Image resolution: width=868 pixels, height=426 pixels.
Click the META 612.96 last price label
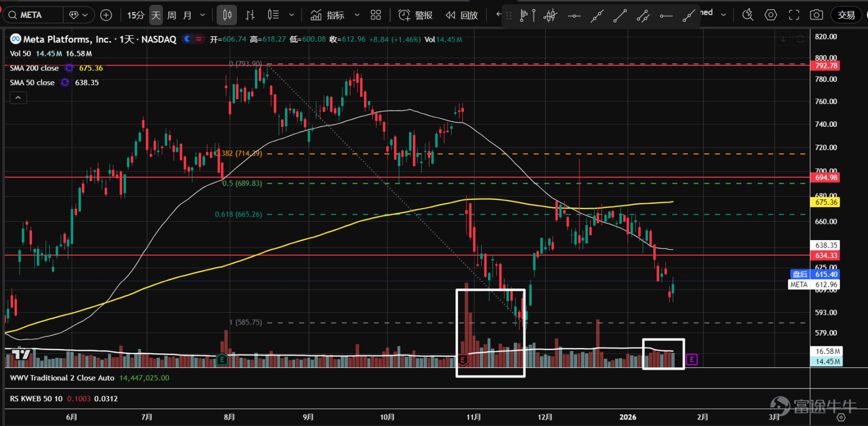tap(814, 285)
